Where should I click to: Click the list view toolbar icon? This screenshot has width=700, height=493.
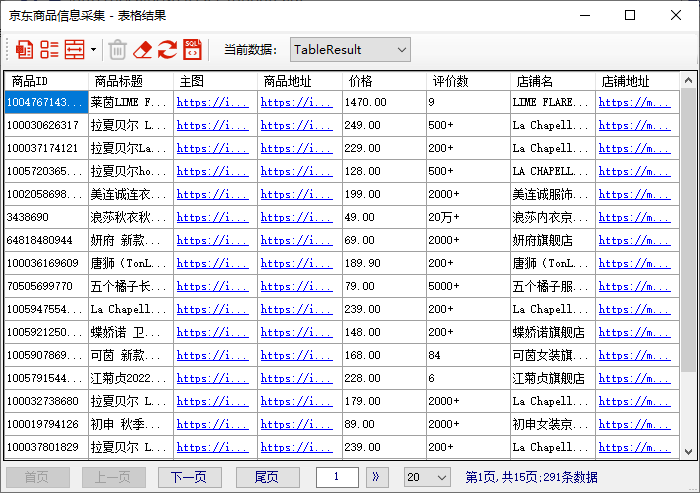tap(50, 49)
